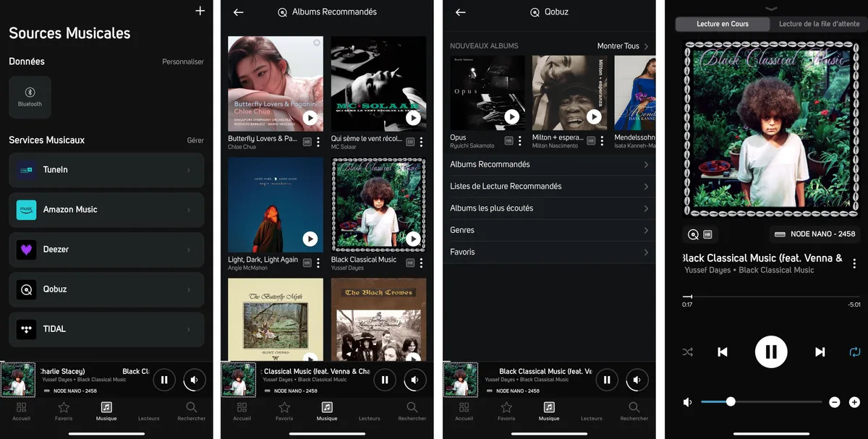Open options menu for the Opus album
Viewport: 868px width, 439px height.
pos(520,141)
